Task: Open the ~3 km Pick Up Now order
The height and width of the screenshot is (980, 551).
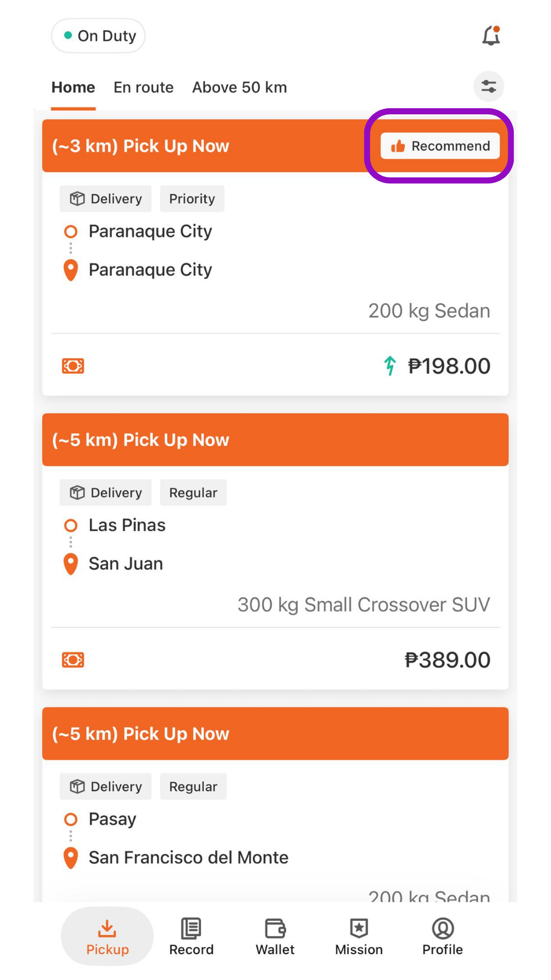Action: click(x=275, y=257)
